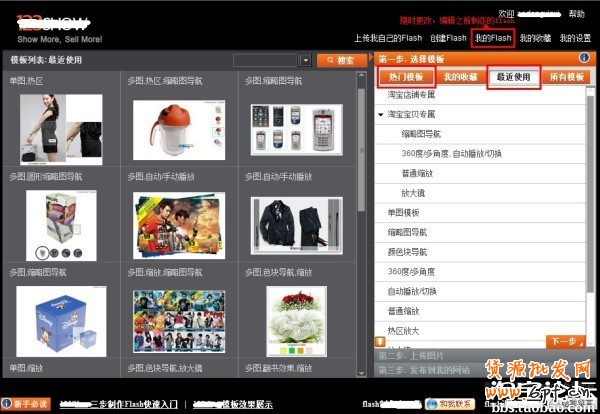Image resolution: width=600 pixels, height=414 pixels.
Task: Click inside the template search input field
Action: click(x=264, y=61)
